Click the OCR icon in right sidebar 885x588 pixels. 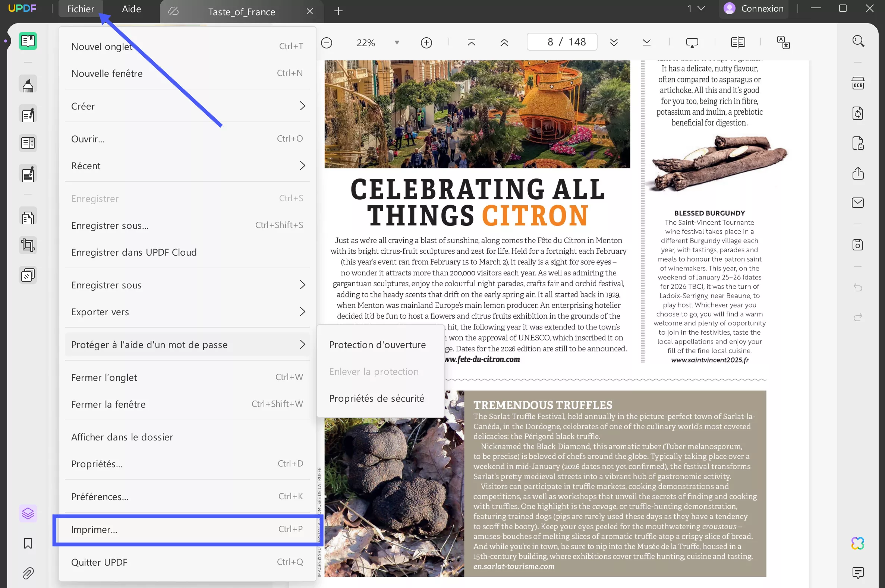(858, 83)
